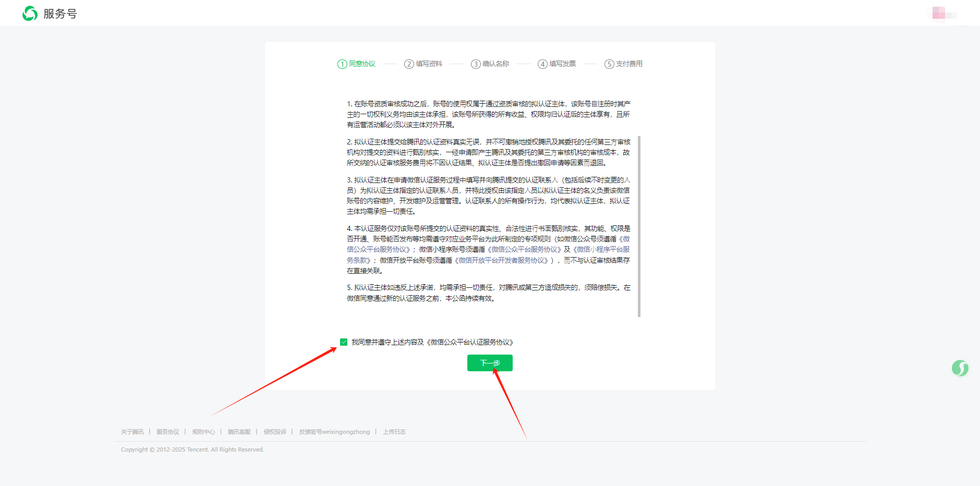Viewport: 980px width, 486px height.
Task: Click the WeChat 服务号 logo icon
Action: click(x=30, y=14)
